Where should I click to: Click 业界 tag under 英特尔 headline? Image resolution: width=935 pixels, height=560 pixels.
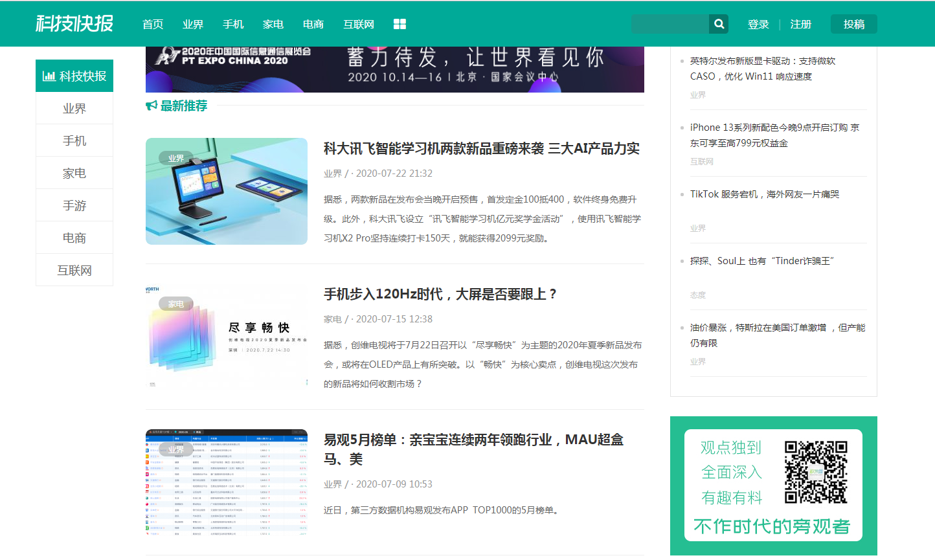(x=698, y=95)
